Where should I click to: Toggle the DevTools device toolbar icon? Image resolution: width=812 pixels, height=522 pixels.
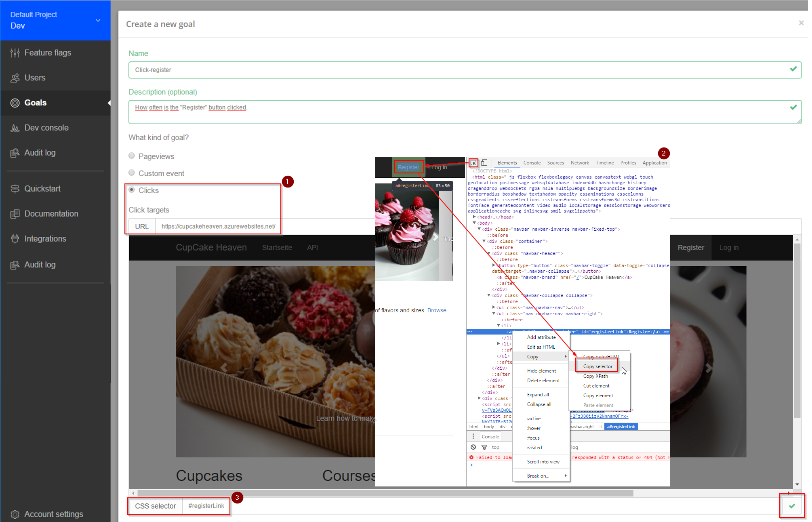click(x=484, y=163)
